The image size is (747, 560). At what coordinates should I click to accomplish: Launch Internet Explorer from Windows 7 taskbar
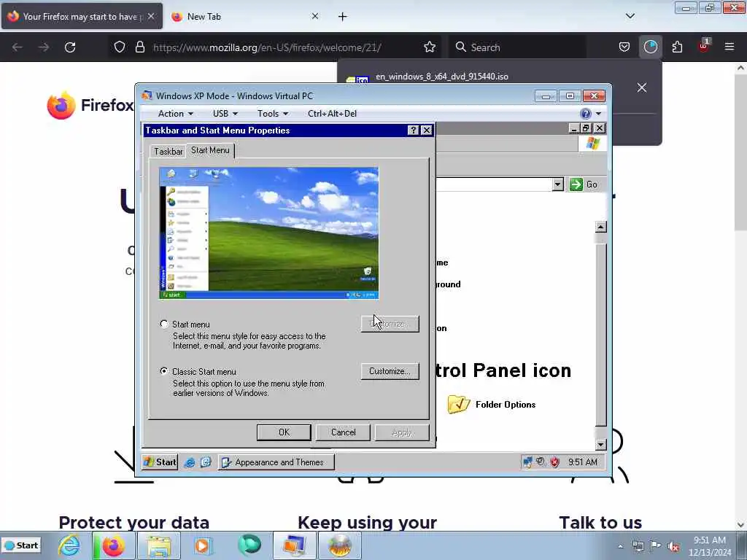pos(69,545)
